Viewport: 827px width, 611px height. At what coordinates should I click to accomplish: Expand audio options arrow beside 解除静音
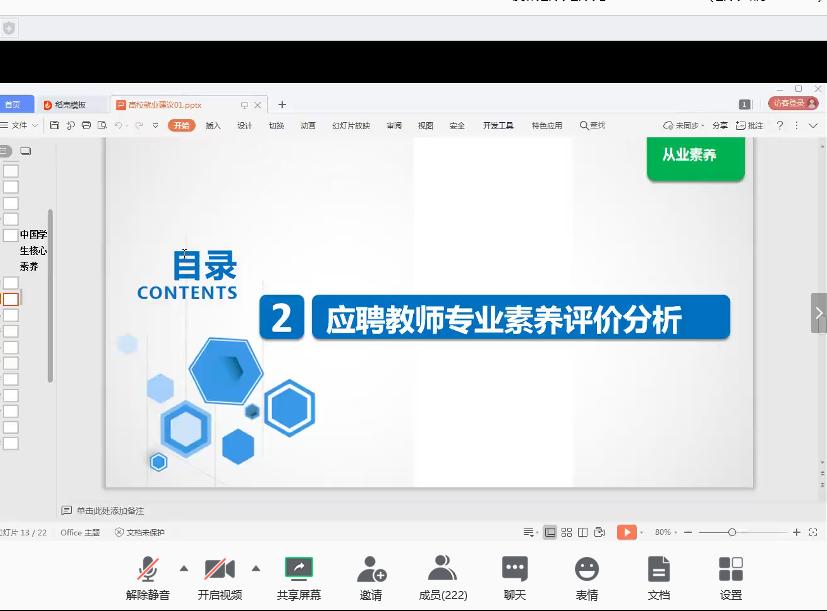184,568
